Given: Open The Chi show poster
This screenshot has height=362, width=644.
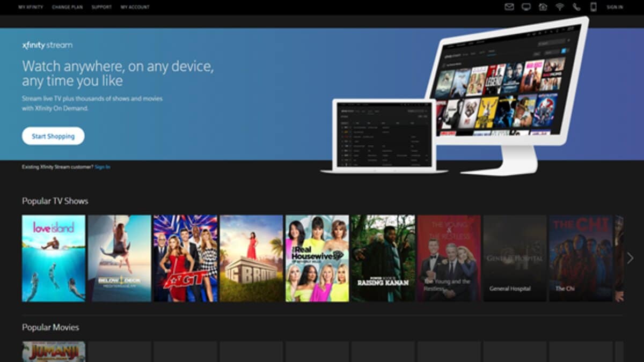Looking at the screenshot, I should pyautogui.click(x=581, y=258).
